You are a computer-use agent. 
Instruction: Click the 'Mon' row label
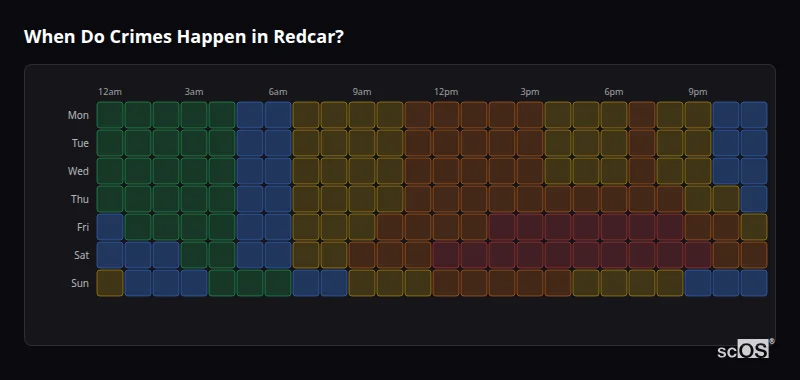78,115
